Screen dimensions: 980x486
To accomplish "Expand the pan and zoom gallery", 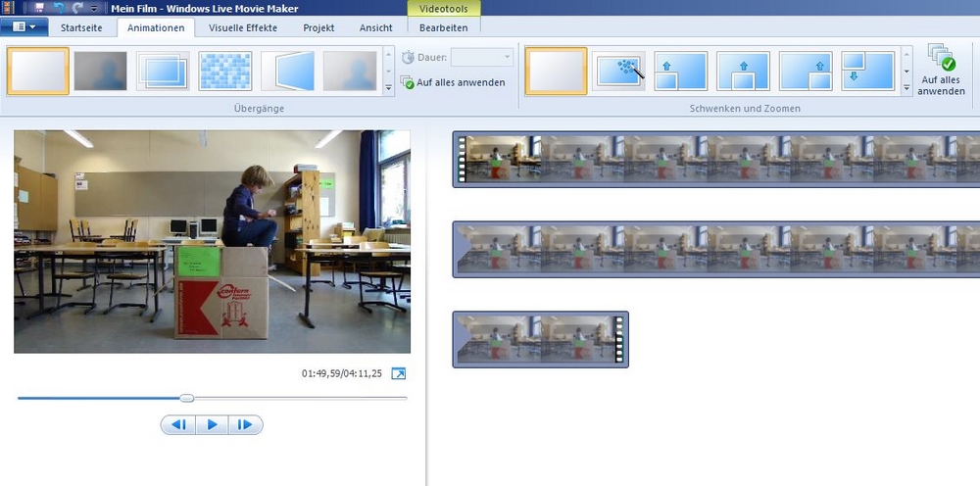I will pyautogui.click(x=906, y=87).
